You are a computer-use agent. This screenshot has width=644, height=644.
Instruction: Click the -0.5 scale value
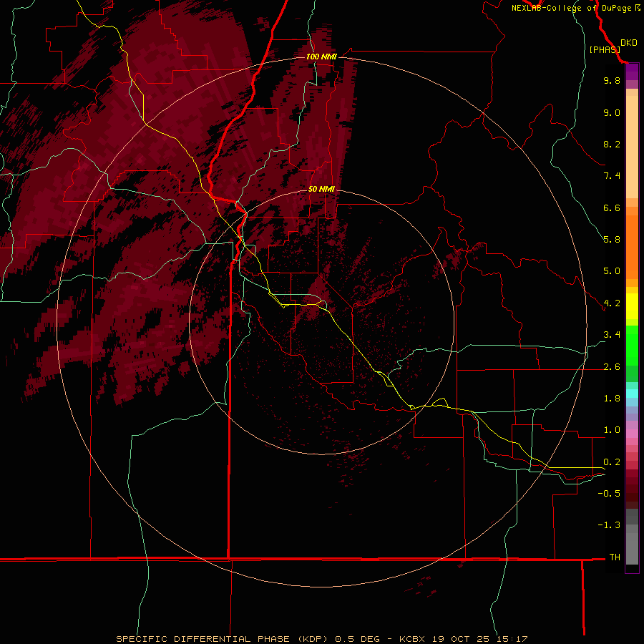click(609, 494)
